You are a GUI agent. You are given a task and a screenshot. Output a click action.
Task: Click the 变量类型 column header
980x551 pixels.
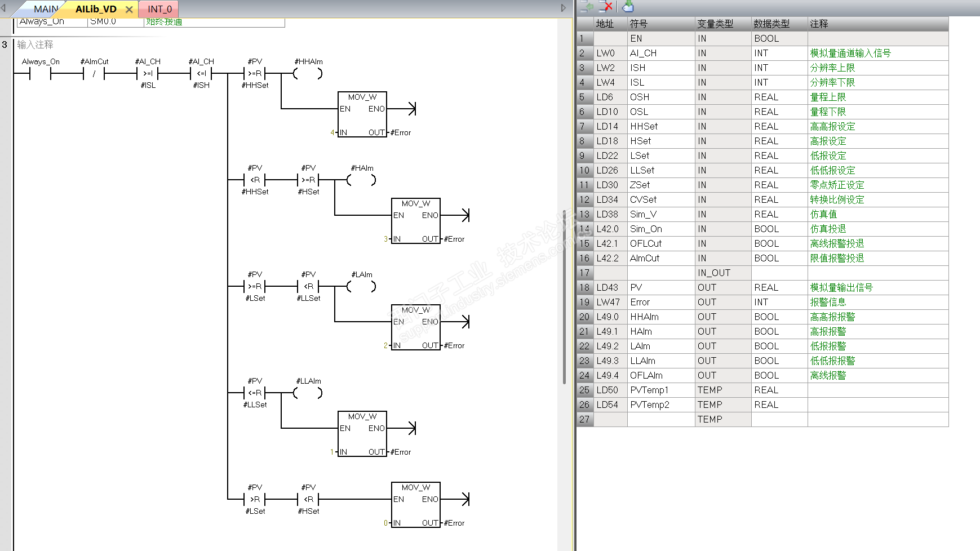(x=723, y=24)
